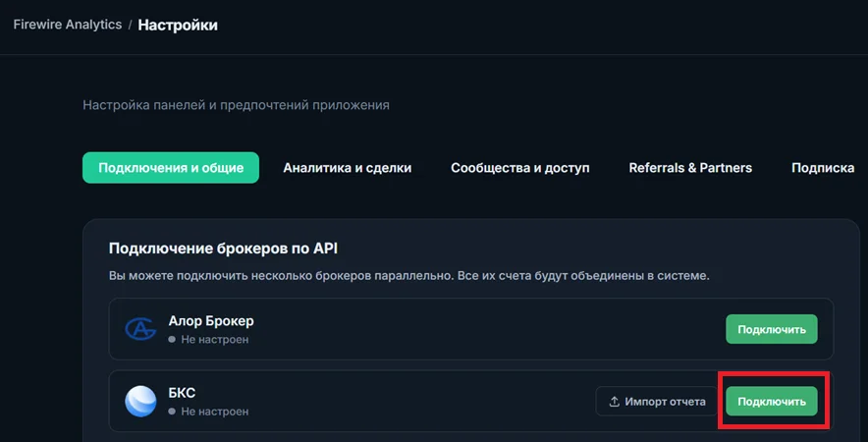Click the Алор Брокер logo icon
The image size is (868, 442).
pos(140,329)
